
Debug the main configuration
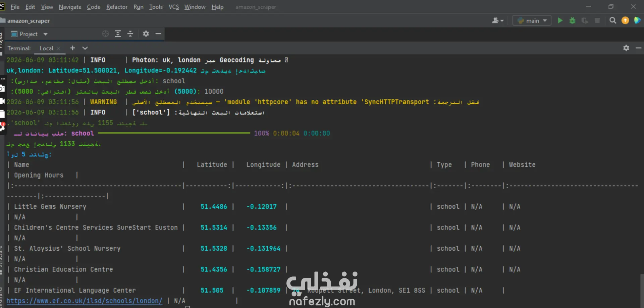pyautogui.click(x=573, y=20)
